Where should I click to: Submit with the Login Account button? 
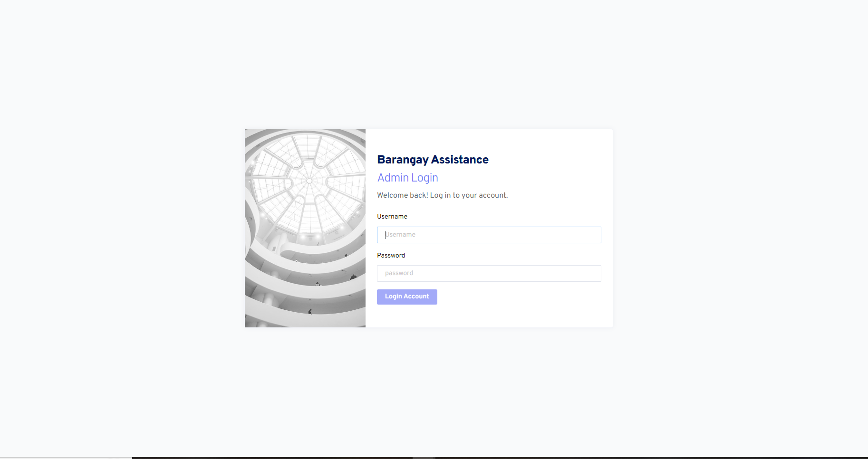(x=407, y=296)
